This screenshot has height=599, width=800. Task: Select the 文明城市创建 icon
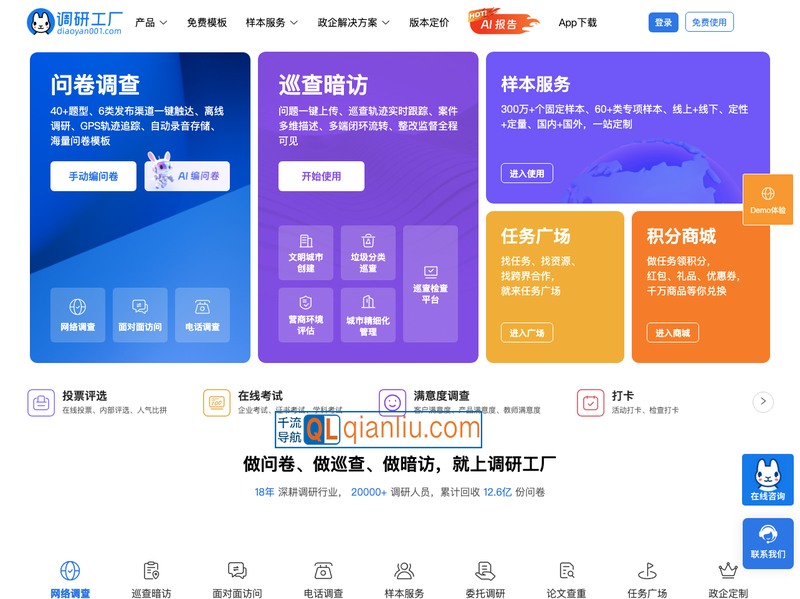tap(306, 252)
